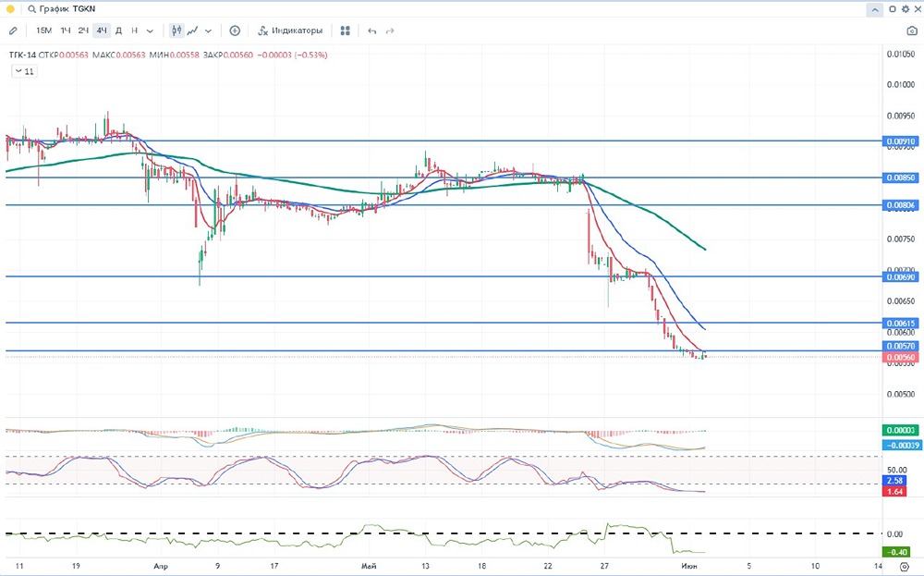The height and width of the screenshot is (576, 924).
Task: Select the pencil drawing tool
Action: (x=13, y=31)
